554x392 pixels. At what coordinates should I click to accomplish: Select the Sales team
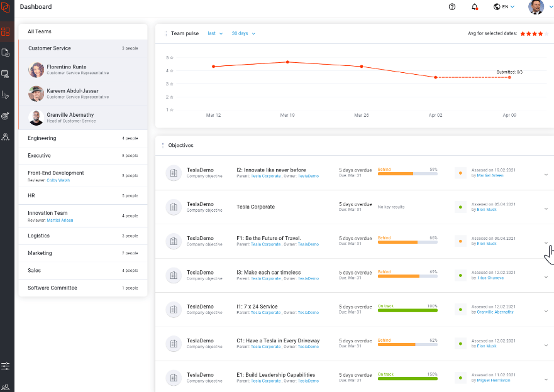pyautogui.click(x=82, y=271)
